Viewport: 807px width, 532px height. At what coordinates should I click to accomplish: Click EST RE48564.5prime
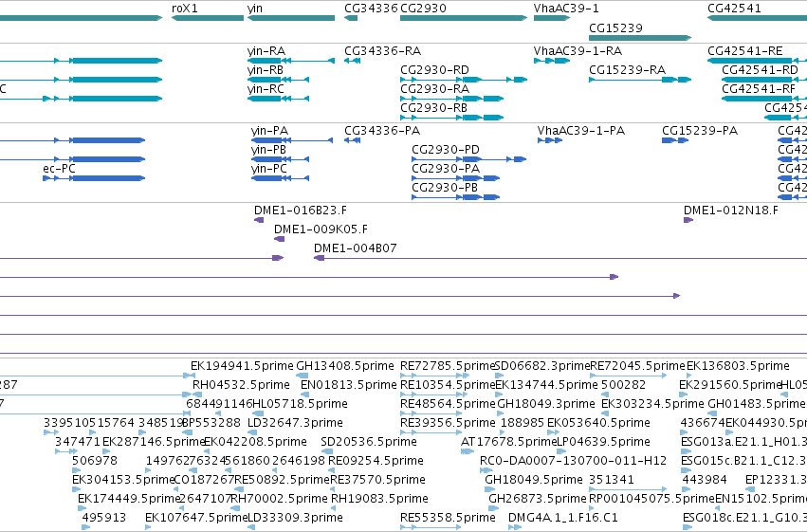click(x=433, y=414)
